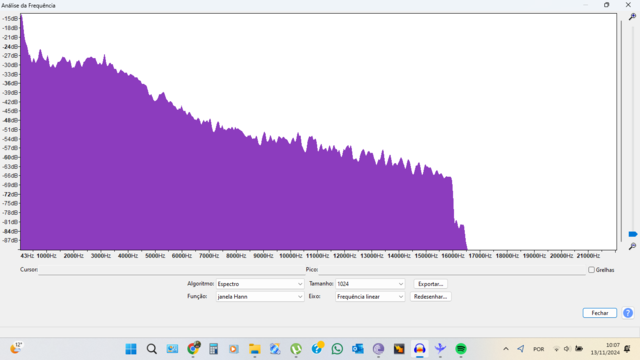The width and height of the screenshot is (640, 360).
Task: Click the -24dB axis label
Action: pos(11,47)
